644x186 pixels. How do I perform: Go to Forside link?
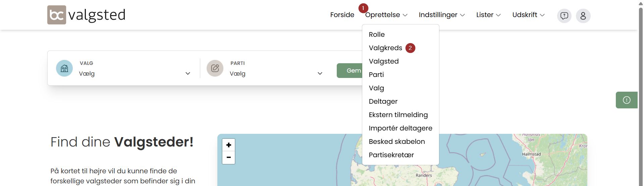point(342,15)
